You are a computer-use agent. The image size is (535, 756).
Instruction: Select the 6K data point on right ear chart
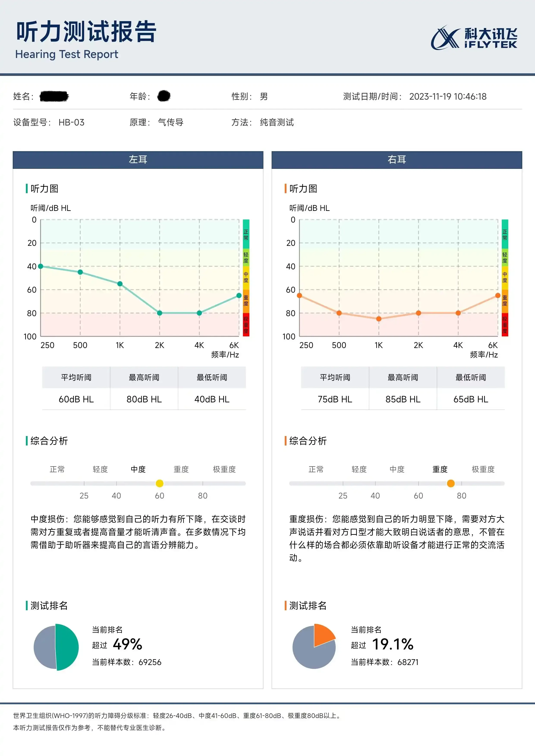coord(498,296)
